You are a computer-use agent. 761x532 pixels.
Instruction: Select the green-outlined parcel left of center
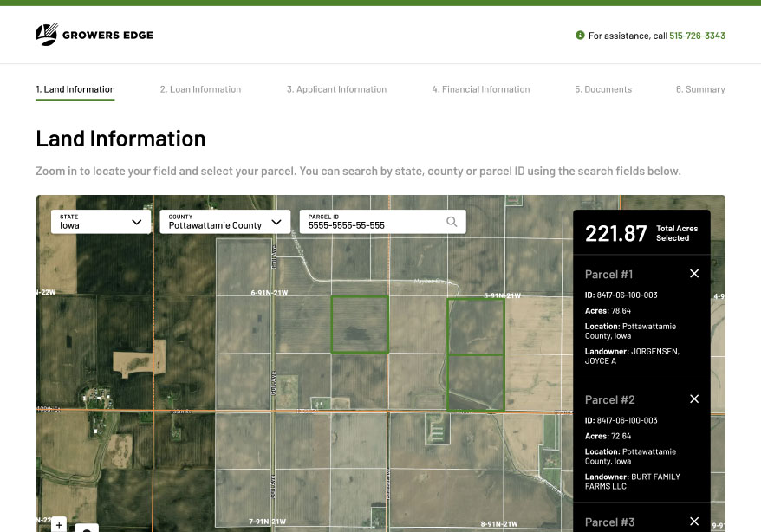click(360, 324)
